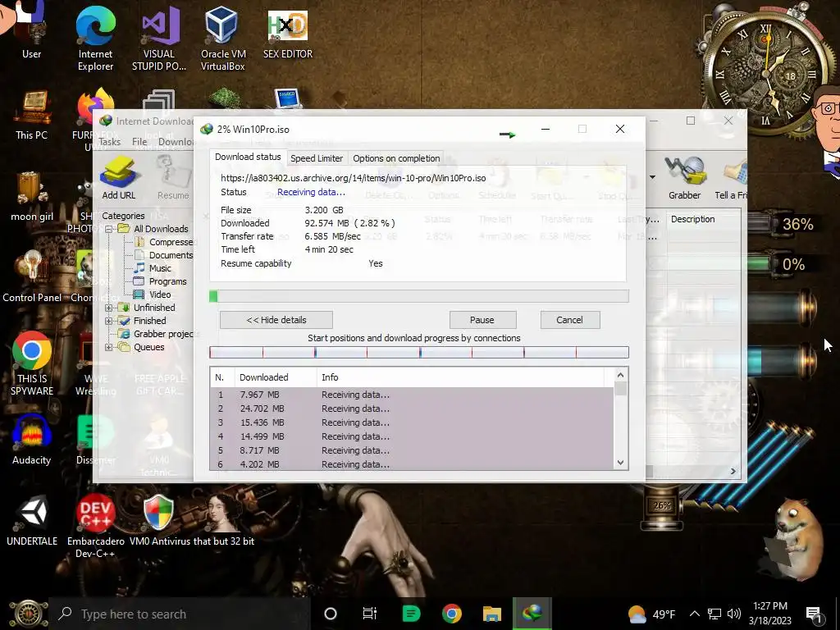This screenshot has height=630, width=840.
Task: Select connection row 4 with 14.499 MB
Action: (412, 436)
